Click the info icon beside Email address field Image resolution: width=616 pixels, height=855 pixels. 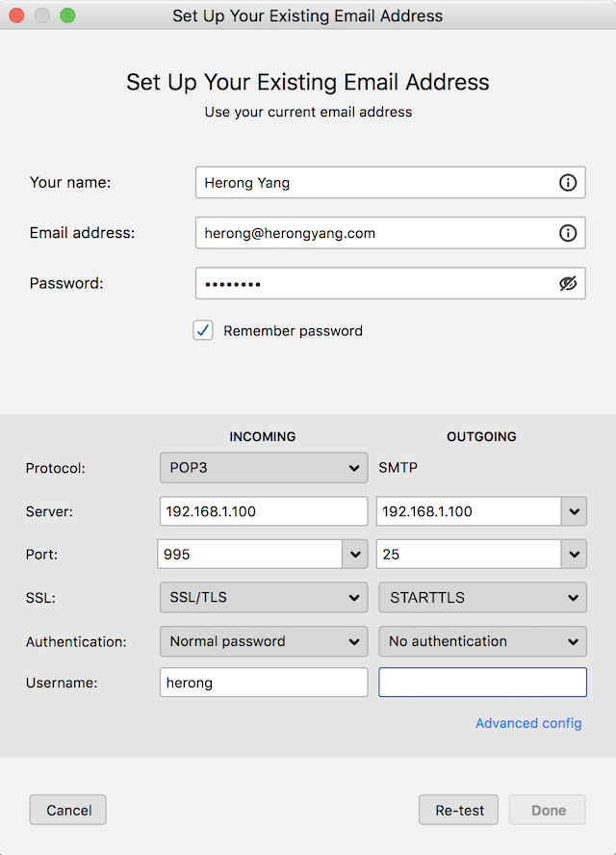click(568, 232)
